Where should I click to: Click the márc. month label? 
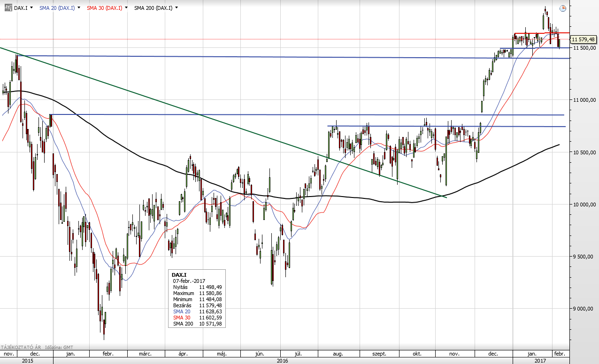145,354
